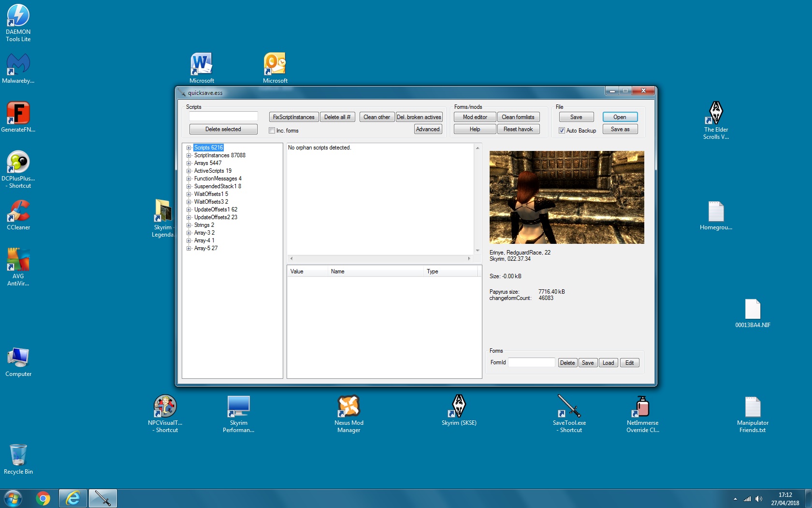This screenshot has height=508, width=812.
Task: Launch the SaveTool.exe shortcut
Action: 569,409
